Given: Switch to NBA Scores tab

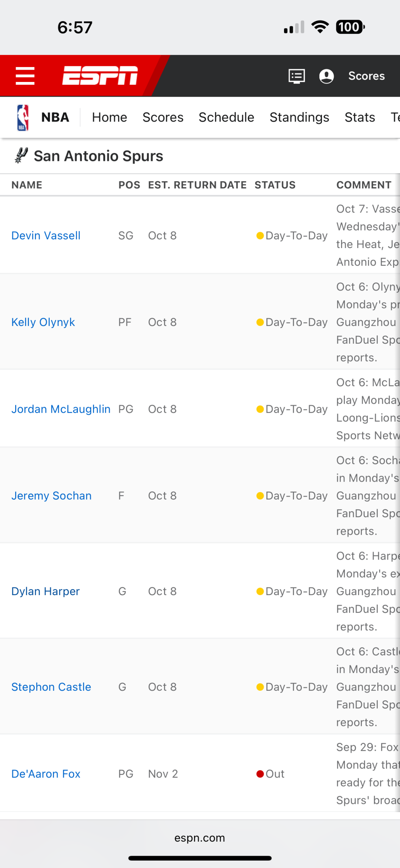Looking at the screenshot, I should click(x=163, y=118).
